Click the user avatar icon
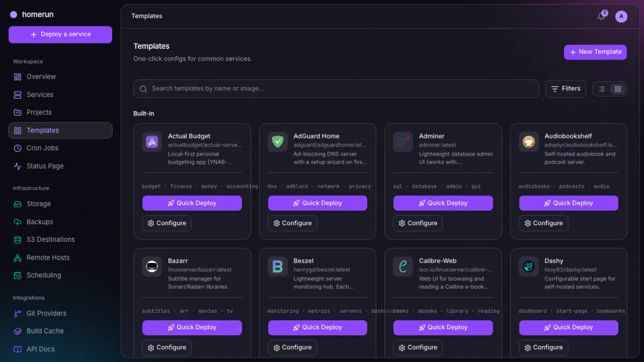Screen dimensions: 644x362 [621, 16]
